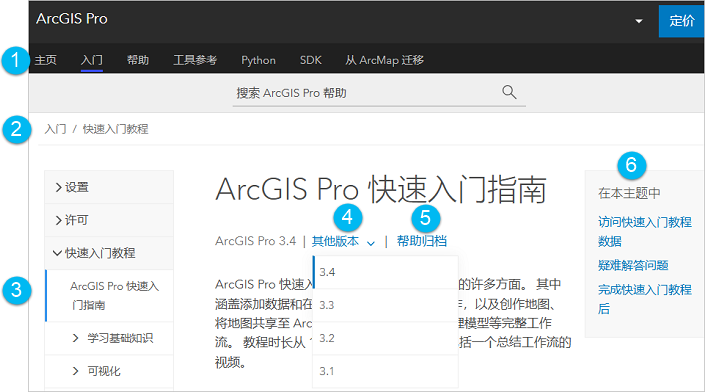
Task: Open the SDK tab
Action: click(311, 60)
